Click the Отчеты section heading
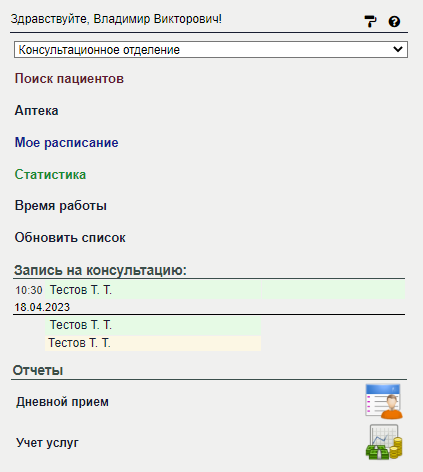Viewport: 423px width, 472px height. (x=38, y=370)
